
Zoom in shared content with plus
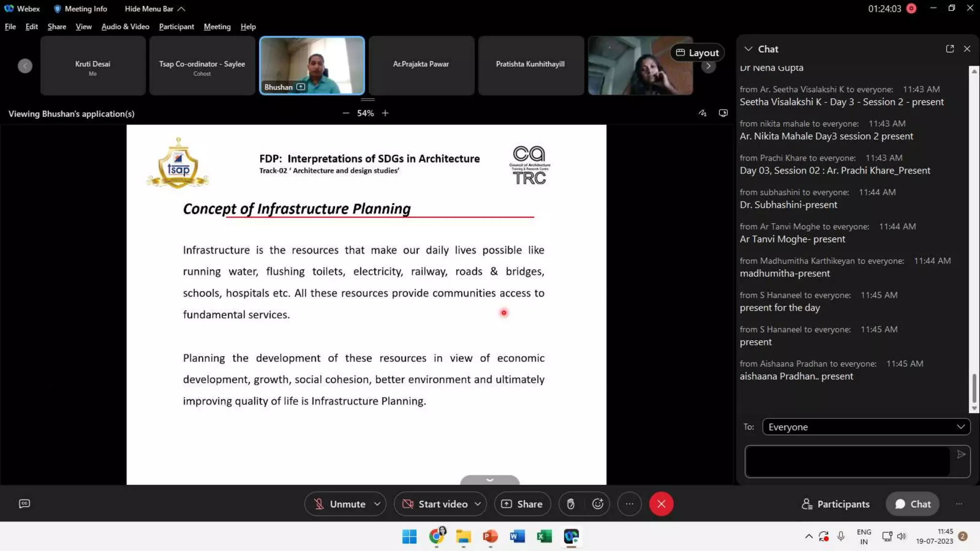pyautogui.click(x=385, y=113)
